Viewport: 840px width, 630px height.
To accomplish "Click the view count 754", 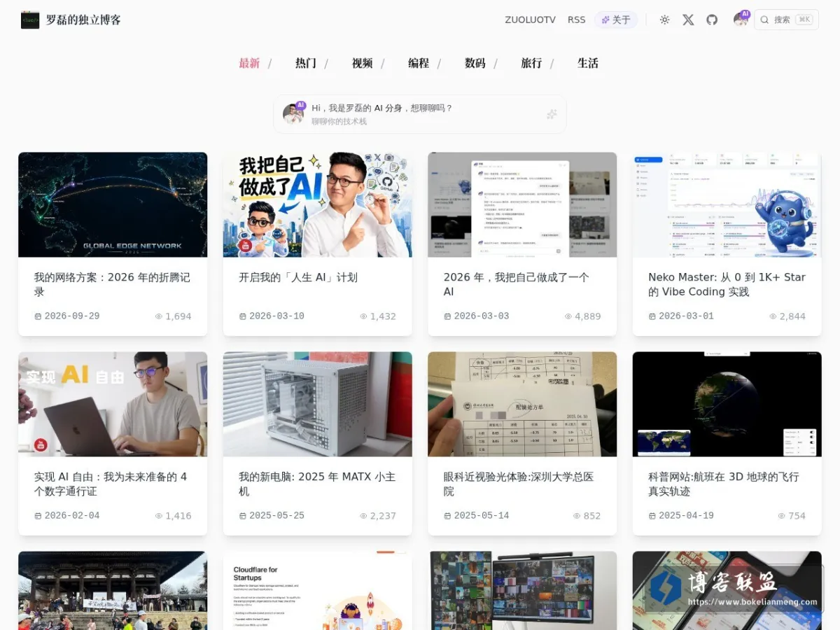I will (792, 516).
